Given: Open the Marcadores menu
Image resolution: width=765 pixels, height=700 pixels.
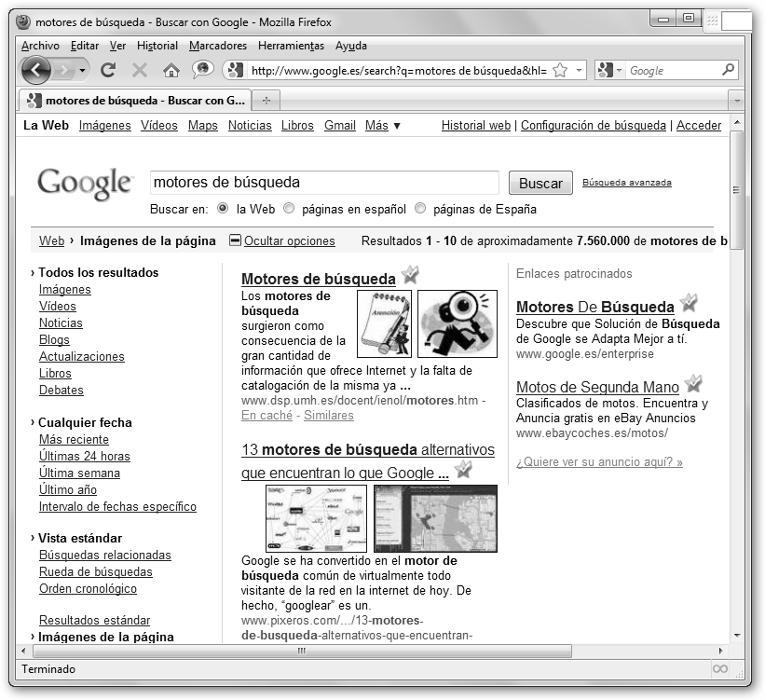Looking at the screenshot, I should pyautogui.click(x=218, y=46).
